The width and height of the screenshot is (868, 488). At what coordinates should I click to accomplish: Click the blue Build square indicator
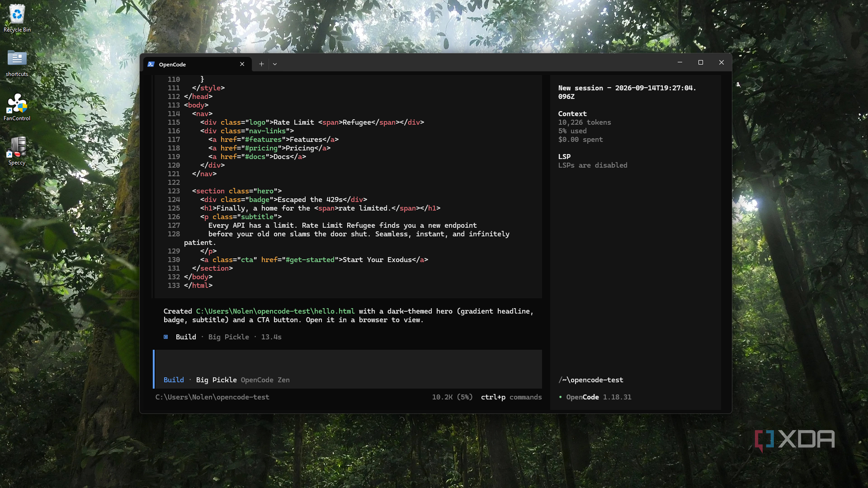tap(166, 337)
